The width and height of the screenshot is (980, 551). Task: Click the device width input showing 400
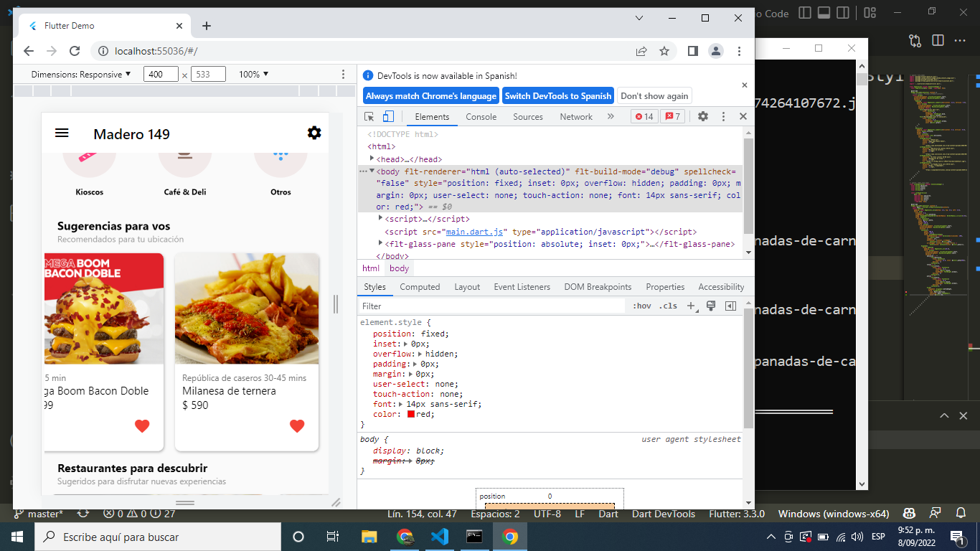point(161,74)
